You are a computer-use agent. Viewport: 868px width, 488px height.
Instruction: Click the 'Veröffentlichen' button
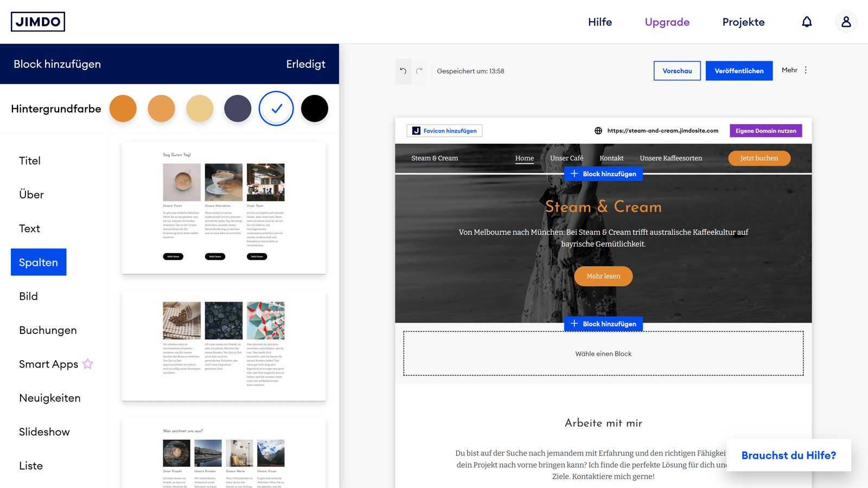pos(739,70)
